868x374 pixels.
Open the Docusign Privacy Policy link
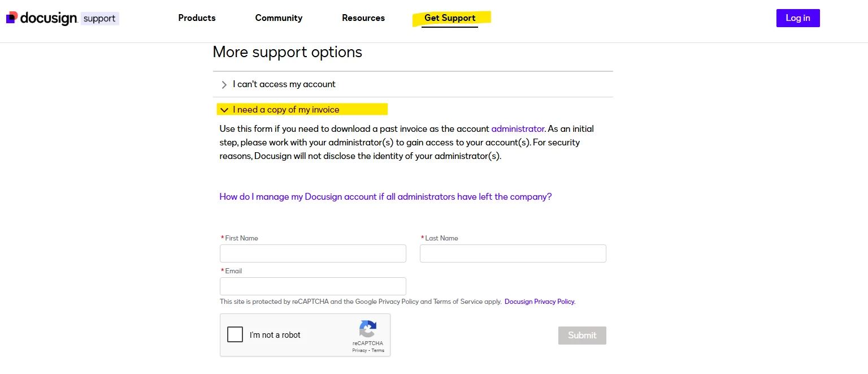point(540,302)
